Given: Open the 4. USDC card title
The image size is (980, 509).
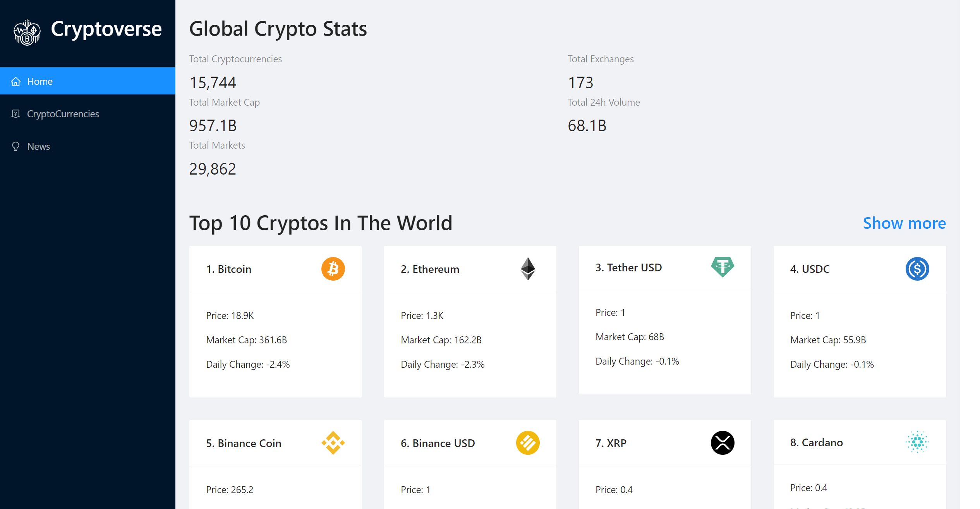Looking at the screenshot, I should [x=810, y=269].
